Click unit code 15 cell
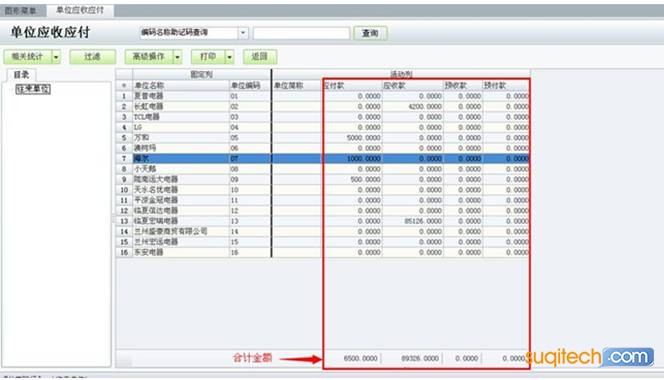This screenshot has height=380, width=664. pyautogui.click(x=250, y=242)
